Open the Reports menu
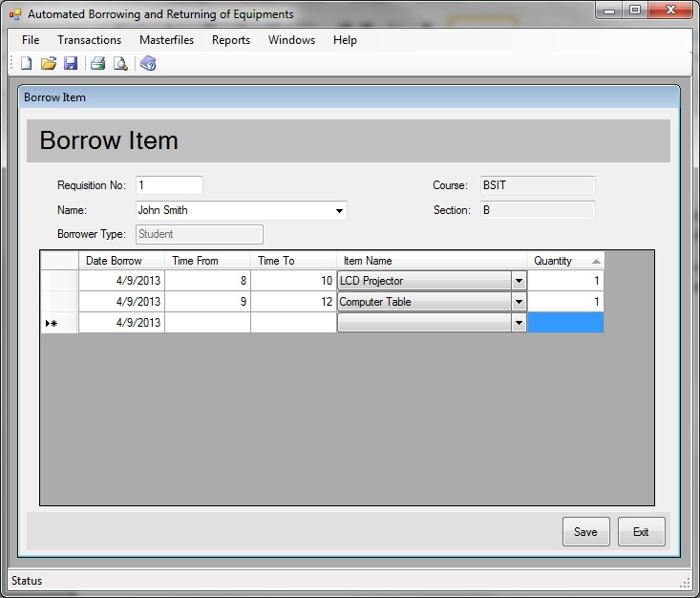Screen dimensions: 700x598 (231, 40)
